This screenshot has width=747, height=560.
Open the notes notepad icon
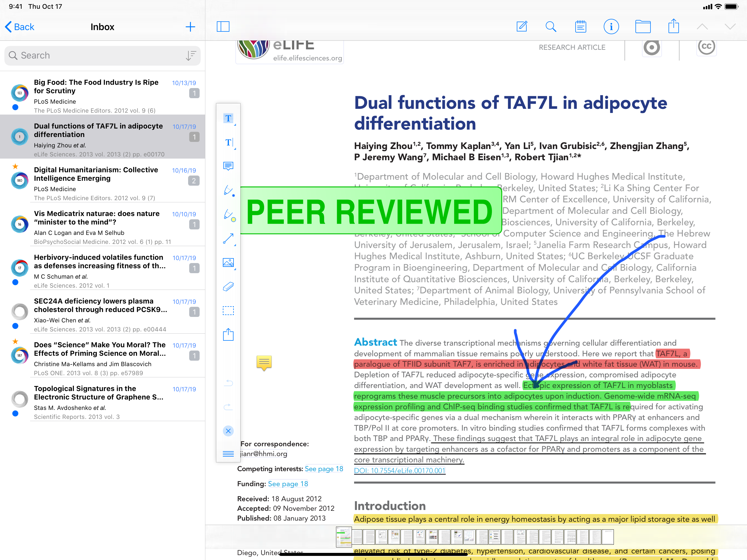point(580,26)
